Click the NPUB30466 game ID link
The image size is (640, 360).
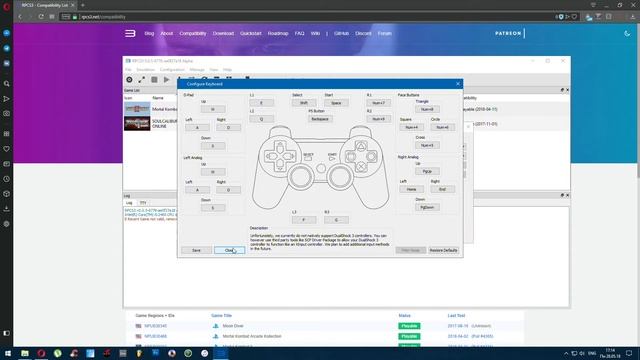click(156, 336)
